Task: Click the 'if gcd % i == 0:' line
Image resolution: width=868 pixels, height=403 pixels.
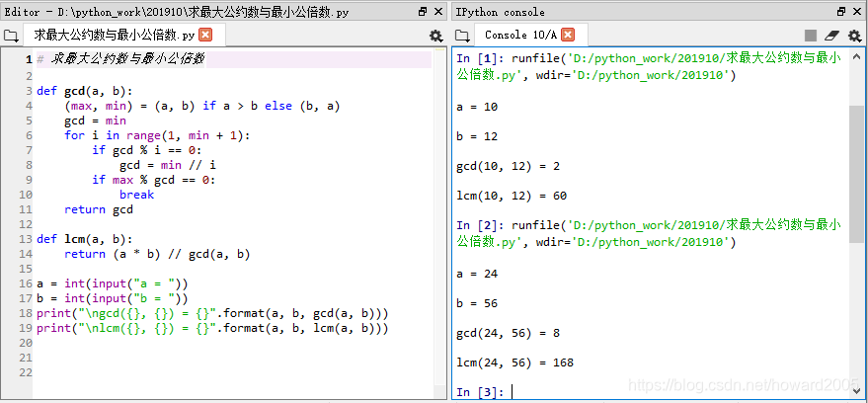Action: 147,150
